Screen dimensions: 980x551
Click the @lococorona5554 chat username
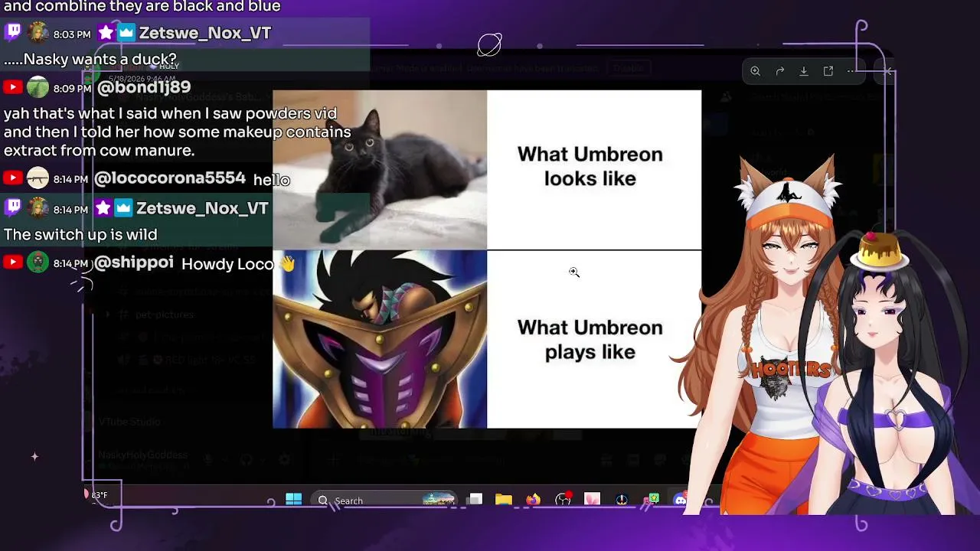(169, 178)
